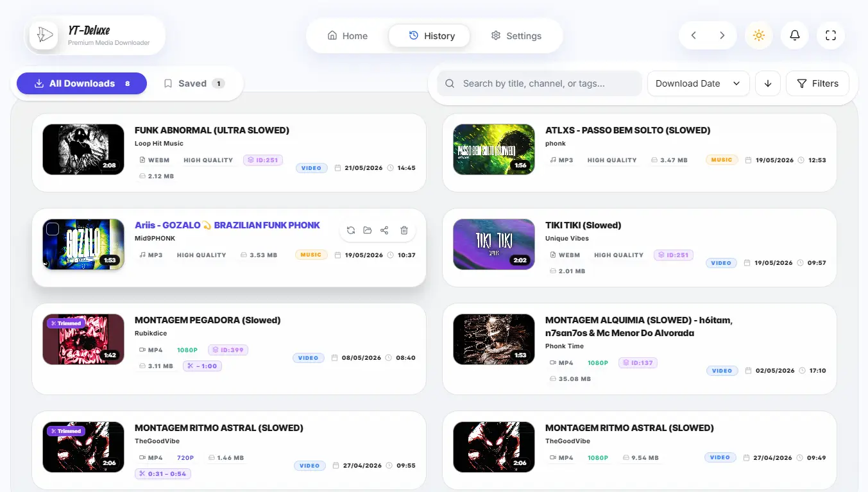Go back with the left arrow
The image size is (868, 492).
694,35
